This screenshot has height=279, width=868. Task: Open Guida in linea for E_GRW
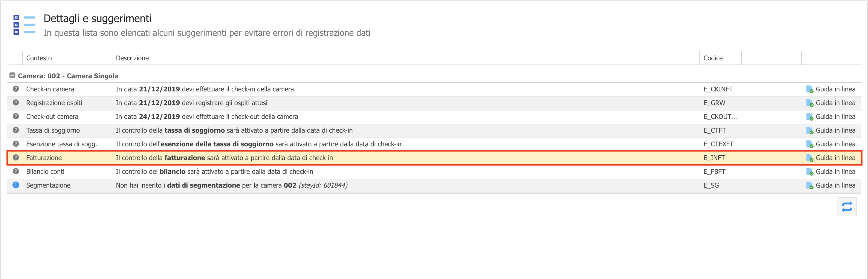(x=831, y=103)
